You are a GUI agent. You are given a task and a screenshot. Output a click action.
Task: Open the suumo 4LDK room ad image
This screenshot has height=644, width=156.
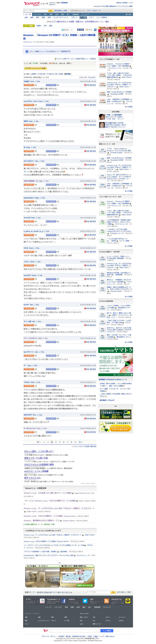coord(42,576)
